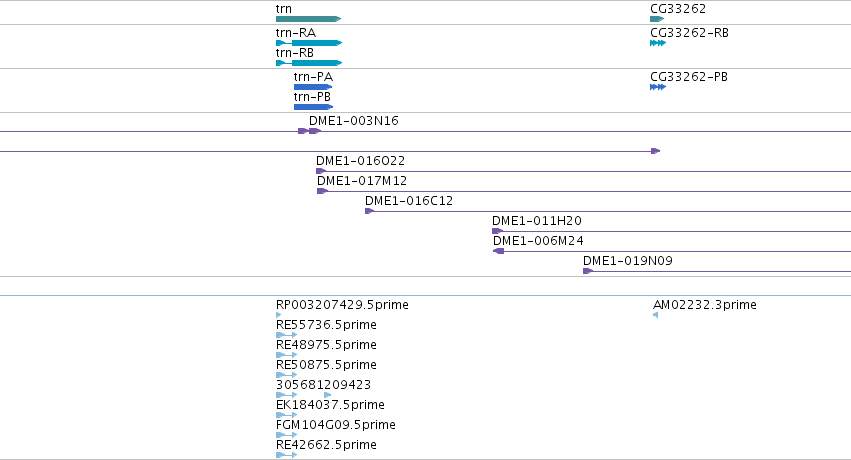Click the RE55736.5prime EST label
Viewport: 851px width, 460px height.
(x=326, y=325)
